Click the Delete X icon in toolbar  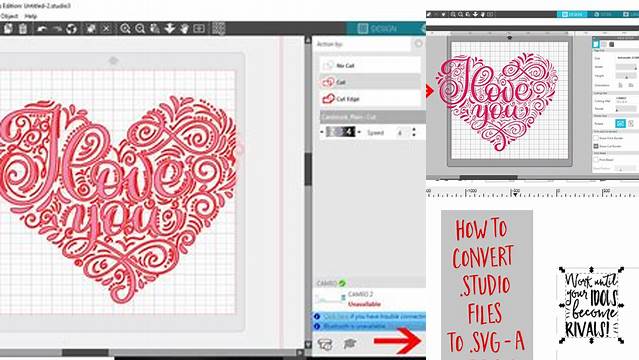click(106, 29)
